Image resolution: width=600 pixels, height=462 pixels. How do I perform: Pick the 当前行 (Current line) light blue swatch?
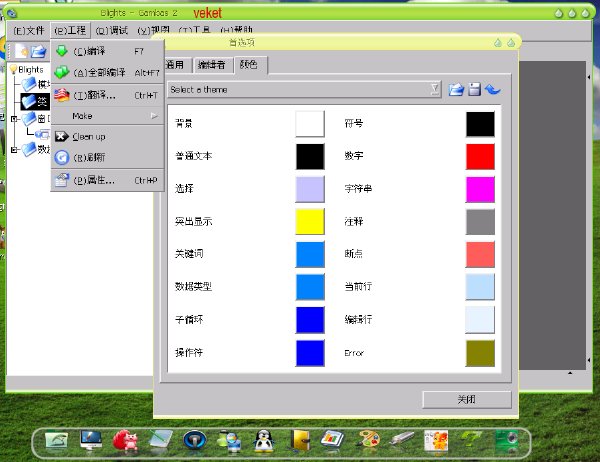pyautogui.click(x=480, y=287)
